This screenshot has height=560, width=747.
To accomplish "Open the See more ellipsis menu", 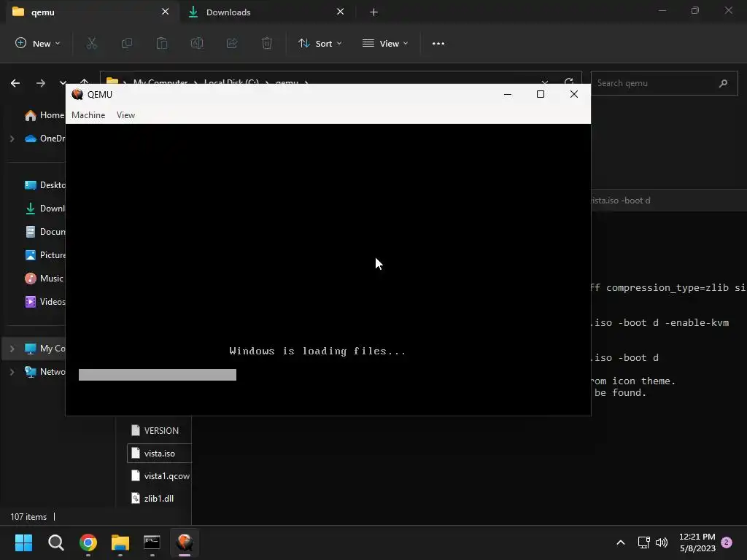I will (x=438, y=43).
